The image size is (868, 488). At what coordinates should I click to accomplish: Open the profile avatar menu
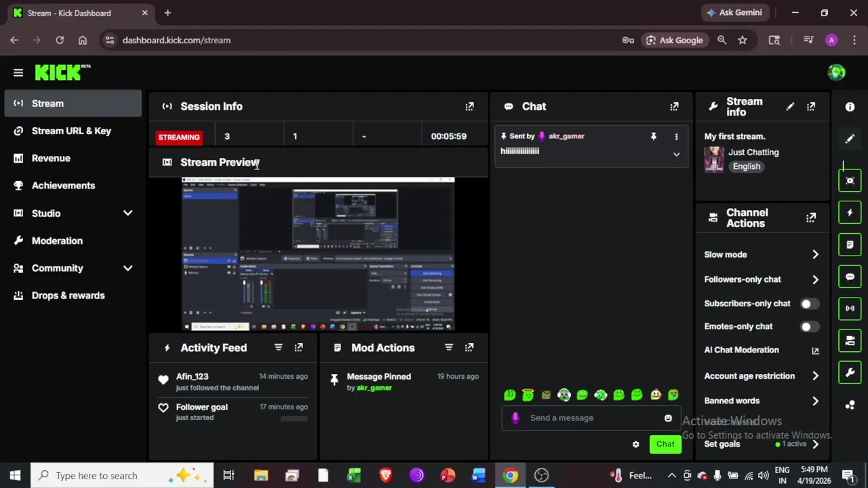tap(836, 72)
